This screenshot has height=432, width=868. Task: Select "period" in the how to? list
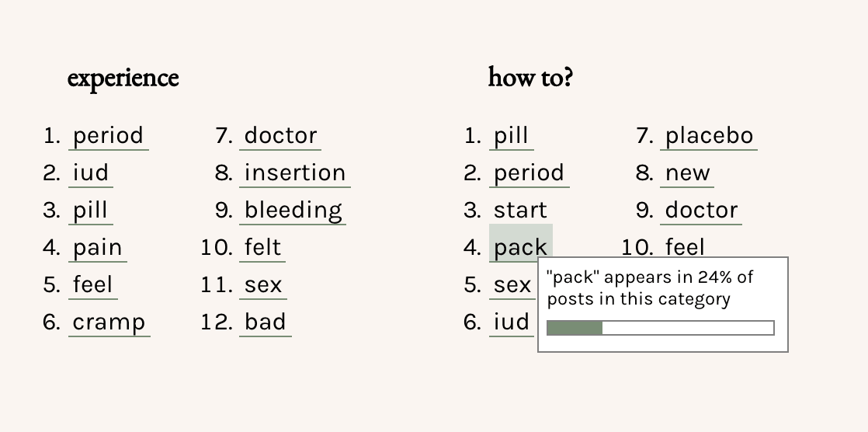pyautogui.click(x=529, y=173)
